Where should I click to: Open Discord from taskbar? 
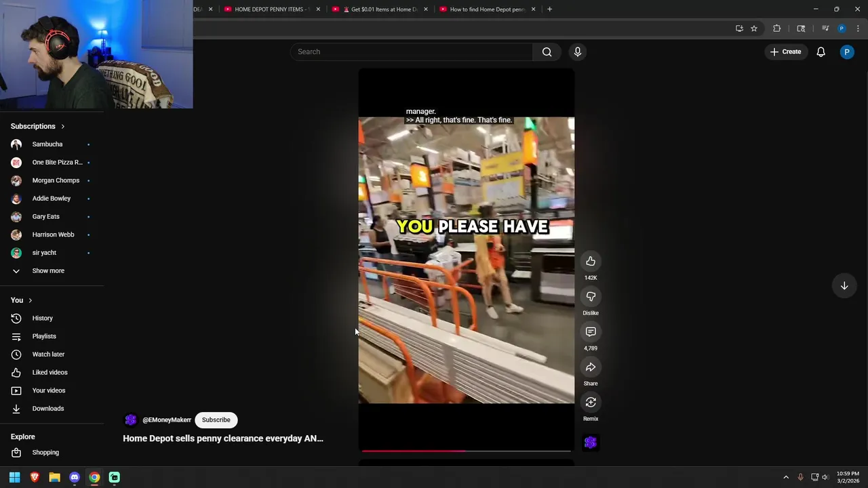tap(75, 477)
